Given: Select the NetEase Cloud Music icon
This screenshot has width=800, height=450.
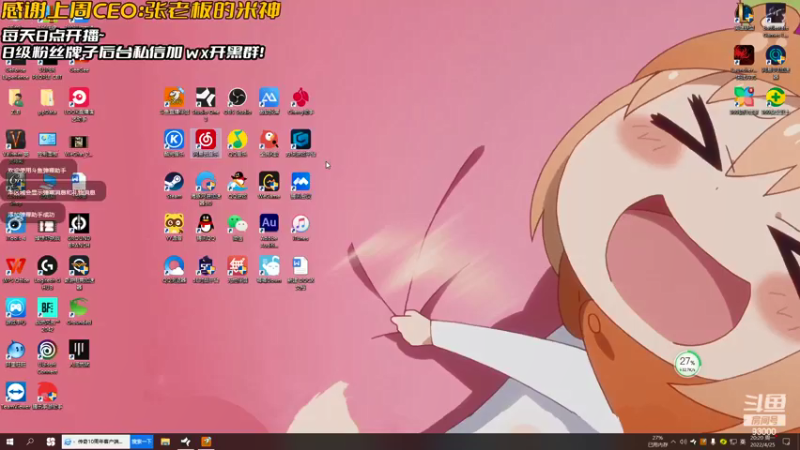Looking at the screenshot, I should [x=206, y=139].
